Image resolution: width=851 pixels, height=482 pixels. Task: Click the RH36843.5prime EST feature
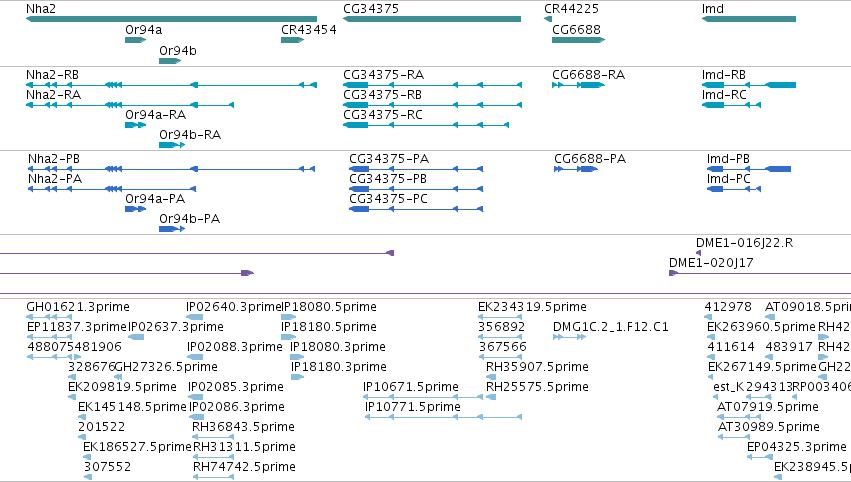pyautogui.click(x=213, y=436)
